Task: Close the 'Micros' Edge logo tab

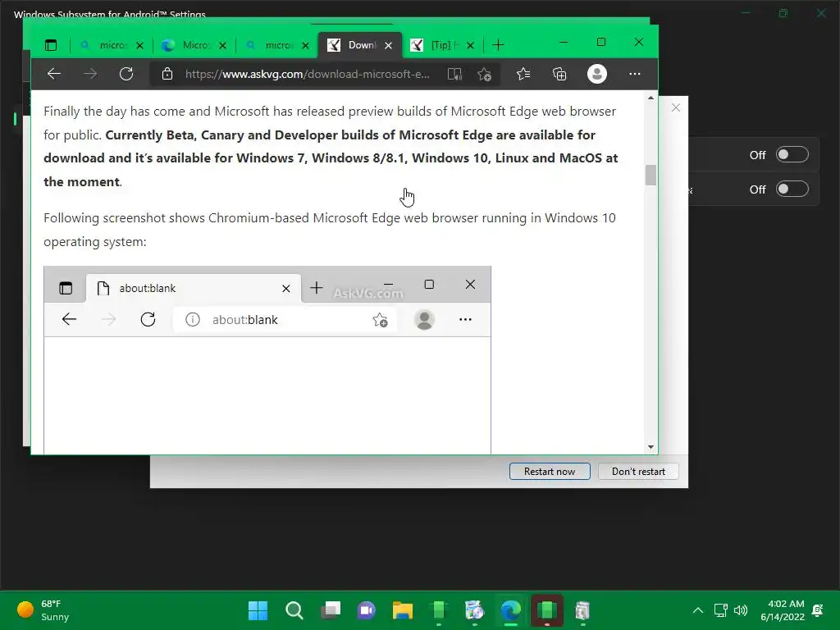Action: coord(223,46)
